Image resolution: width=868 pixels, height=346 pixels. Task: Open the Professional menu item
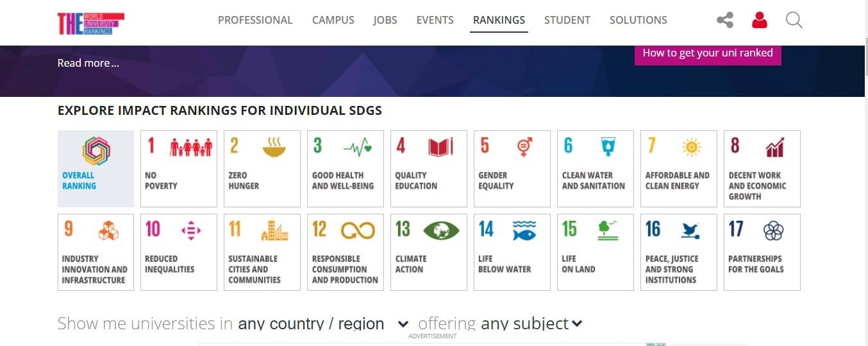pos(255,21)
